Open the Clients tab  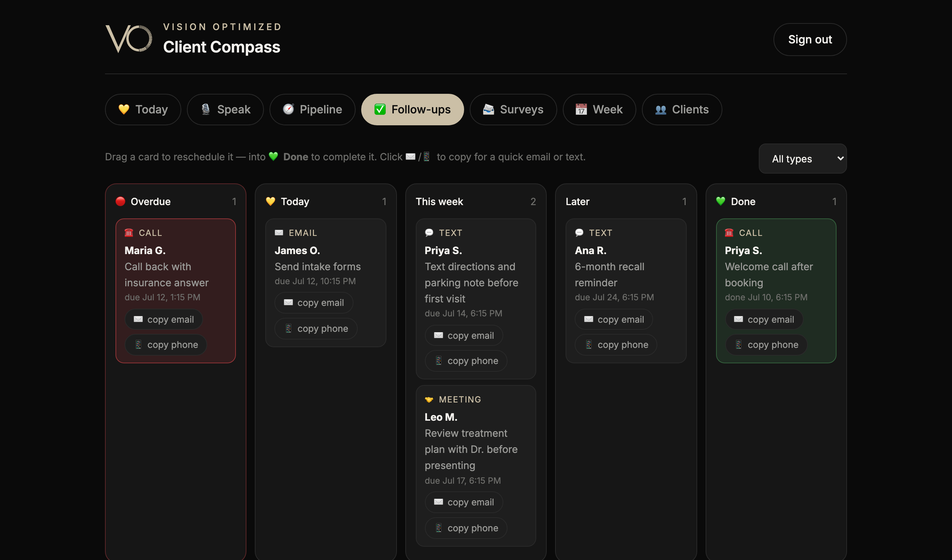[681, 109]
